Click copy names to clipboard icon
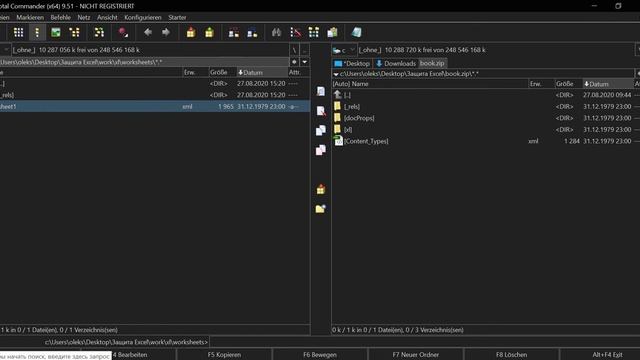The image size is (640, 360). (x=332, y=32)
